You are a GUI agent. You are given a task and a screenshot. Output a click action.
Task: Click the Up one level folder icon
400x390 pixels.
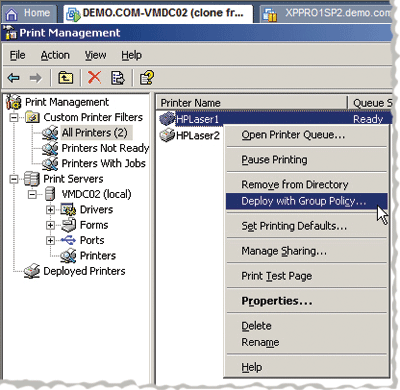click(66, 78)
